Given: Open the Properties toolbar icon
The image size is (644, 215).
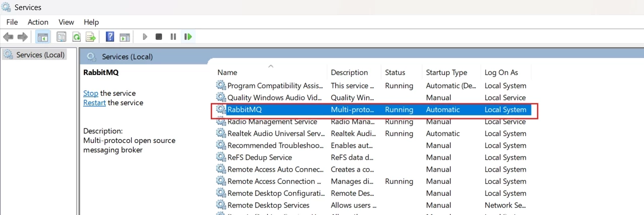Looking at the screenshot, I should click(62, 37).
